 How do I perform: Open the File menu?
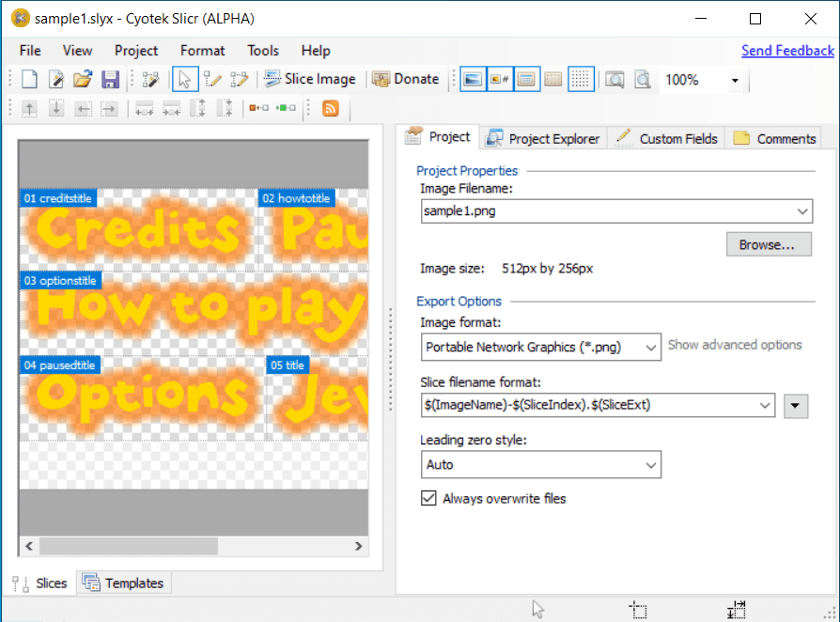(30, 51)
